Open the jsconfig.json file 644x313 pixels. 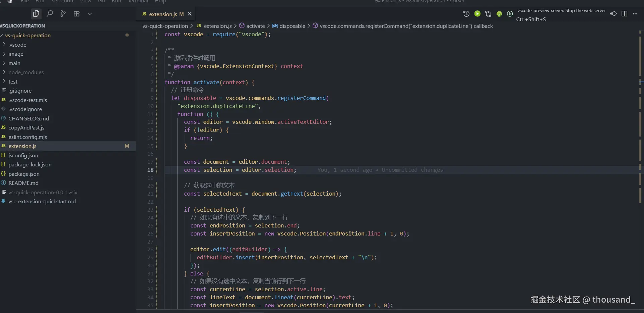(68, 155)
